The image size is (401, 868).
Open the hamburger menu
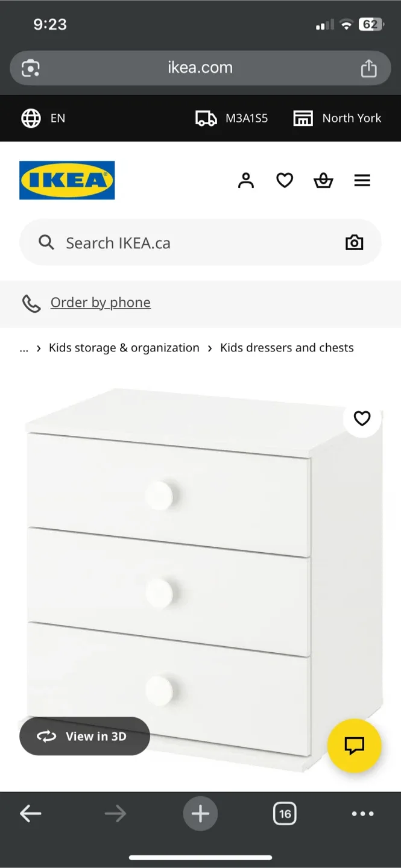(x=362, y=180)
